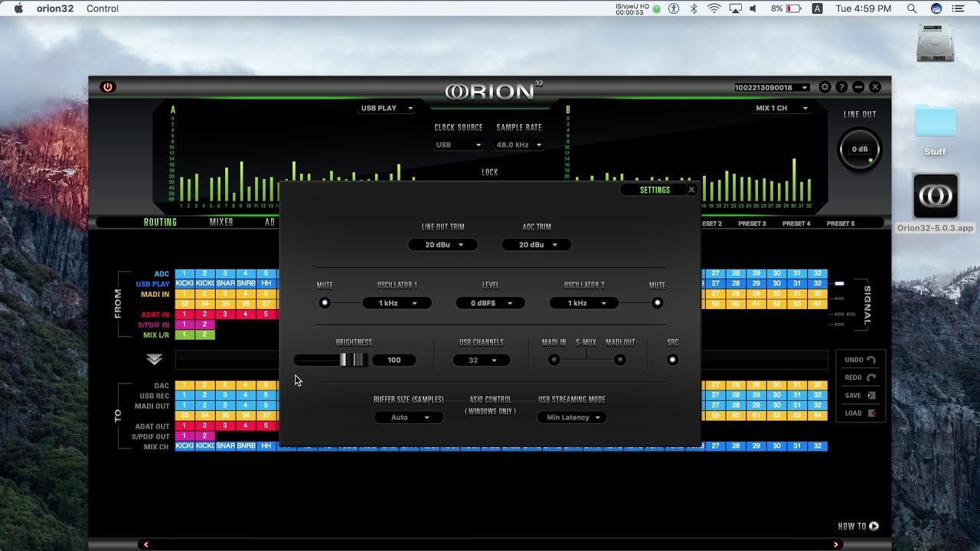Screen dimensions: 980x551
Task: Click the AirPlay display icon
Action: click(735, 8)
